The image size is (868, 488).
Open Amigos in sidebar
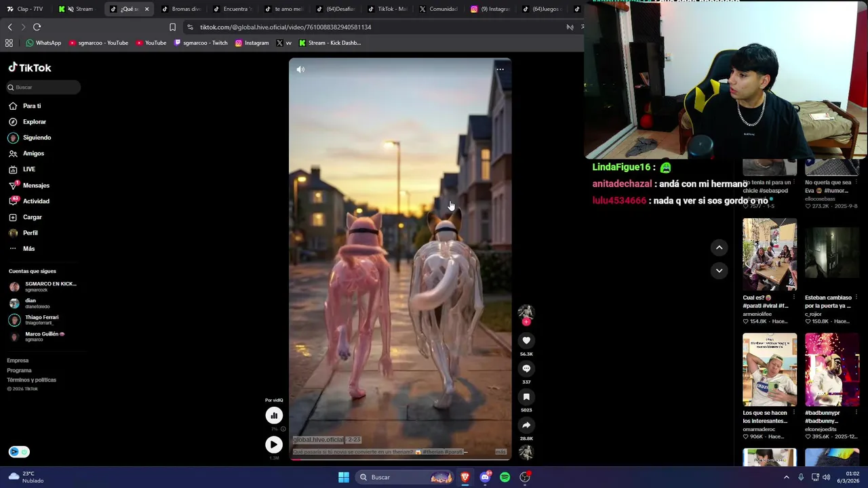(x=33, y=154)
